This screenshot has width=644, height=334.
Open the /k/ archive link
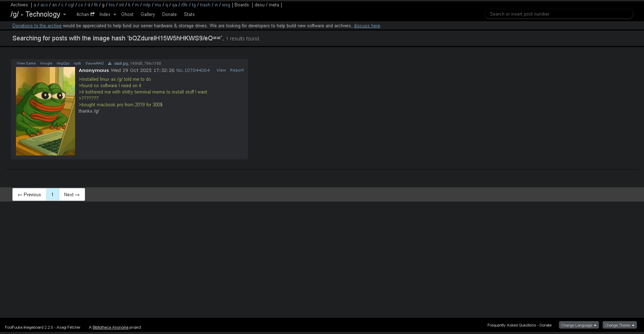coord(129,5)
